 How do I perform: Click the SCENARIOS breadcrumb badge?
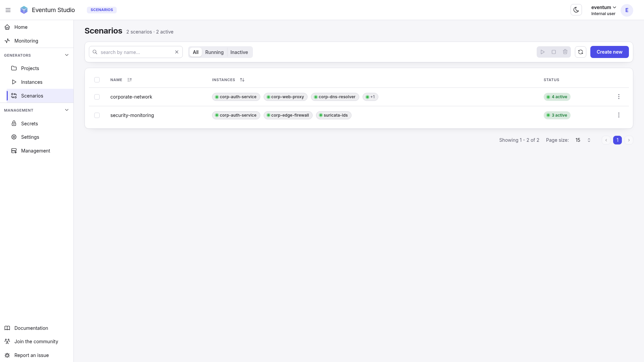102,10
